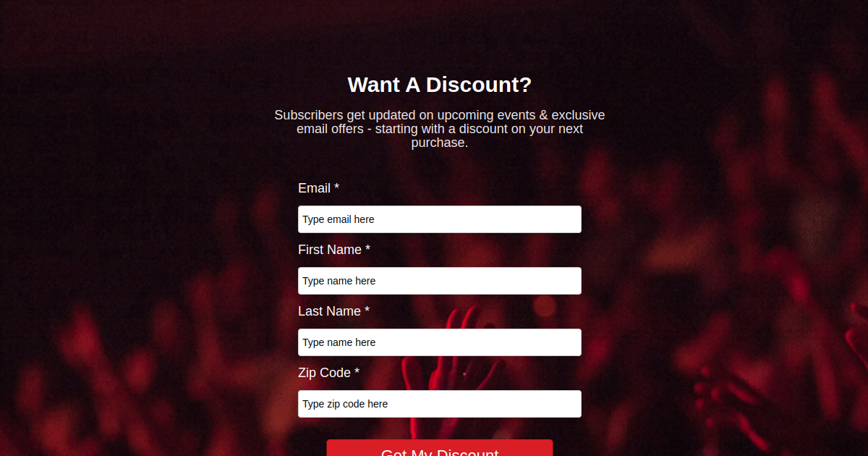Viewport: 868px width, 456px height.
Task: Click the asterisk next to First Name
Action: [x=367, y=249]
